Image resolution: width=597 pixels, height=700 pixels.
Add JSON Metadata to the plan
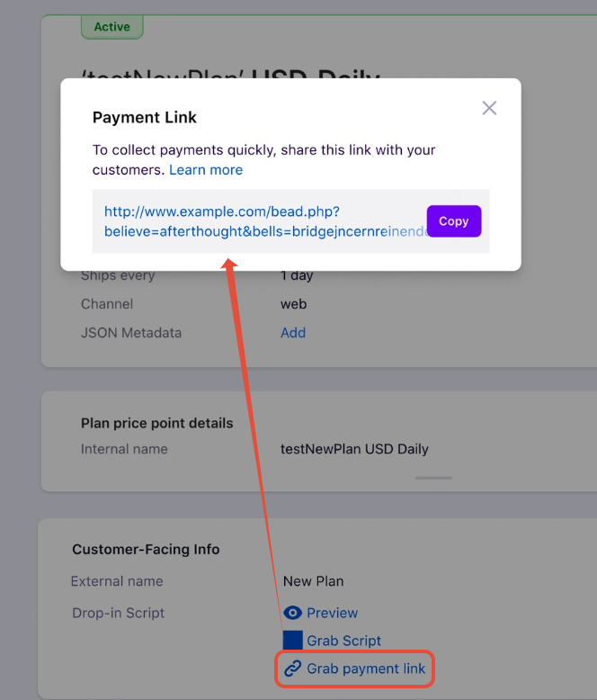[x=293, y=333]
